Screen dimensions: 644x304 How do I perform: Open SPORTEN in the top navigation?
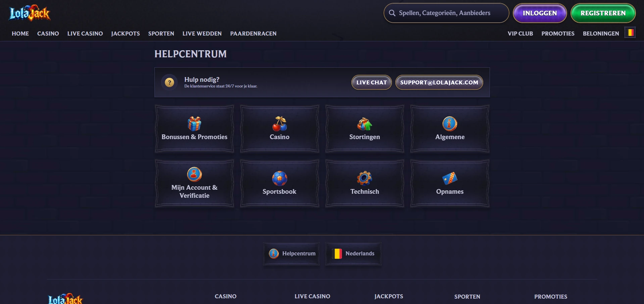click(x=161, y=34)
